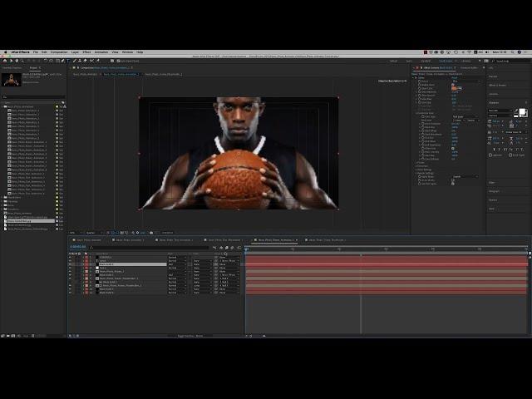Expand the Flicker property group
The height and width of the screenshot is (399, 532).
tap(416, 163)
